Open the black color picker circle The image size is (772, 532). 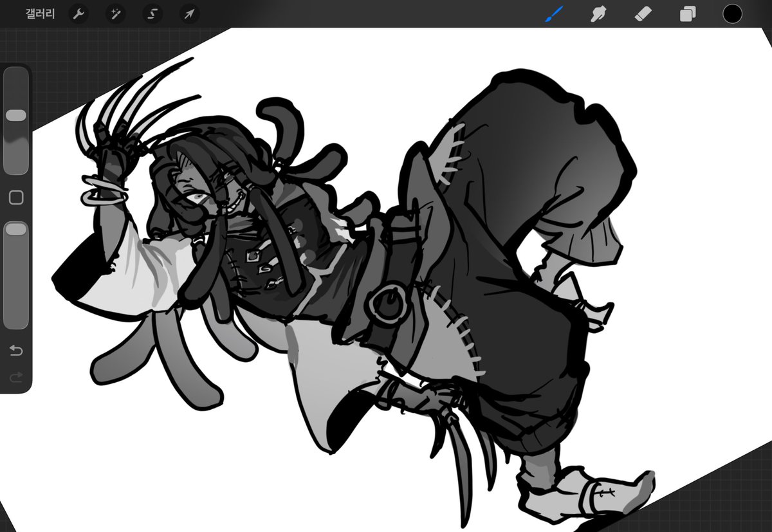point(732,14)
